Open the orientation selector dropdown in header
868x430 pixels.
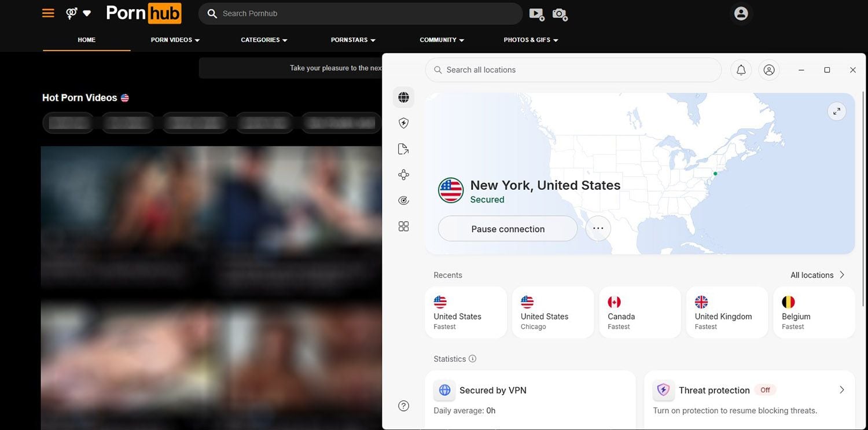(79, 13)
